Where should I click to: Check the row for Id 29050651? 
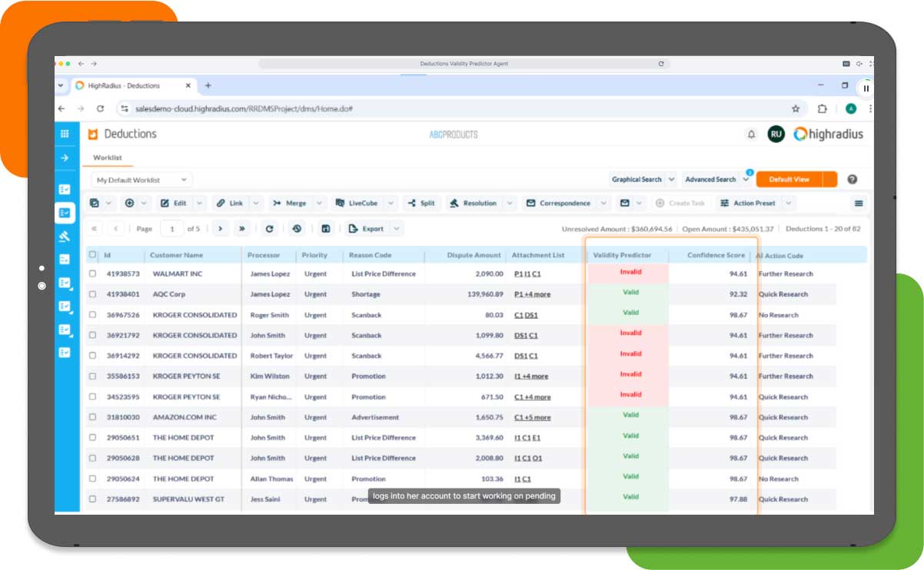coord(92,438)
